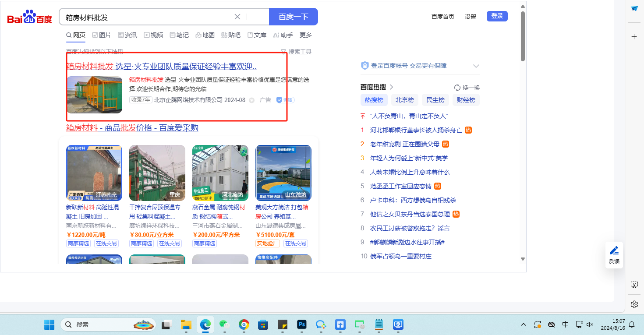Open the 反馈 feedback icon
The image size is (644, 335).
click(614, 254)
